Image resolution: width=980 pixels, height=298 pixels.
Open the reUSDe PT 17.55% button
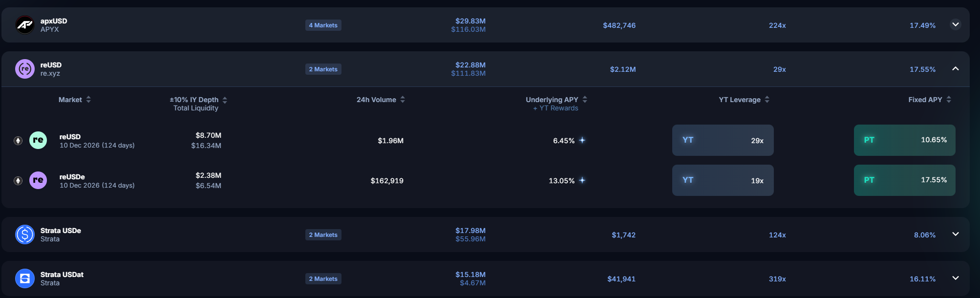pos(905,180)
